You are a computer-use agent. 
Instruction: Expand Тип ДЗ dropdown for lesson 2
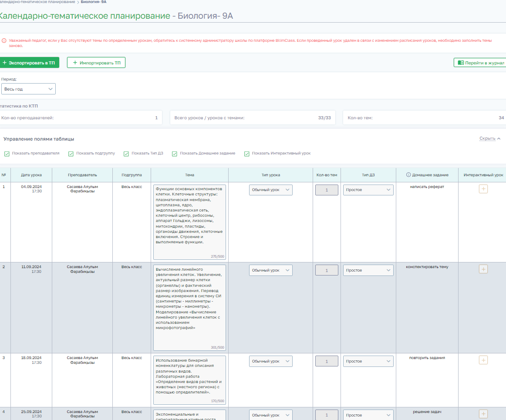[x=368, y=270]
